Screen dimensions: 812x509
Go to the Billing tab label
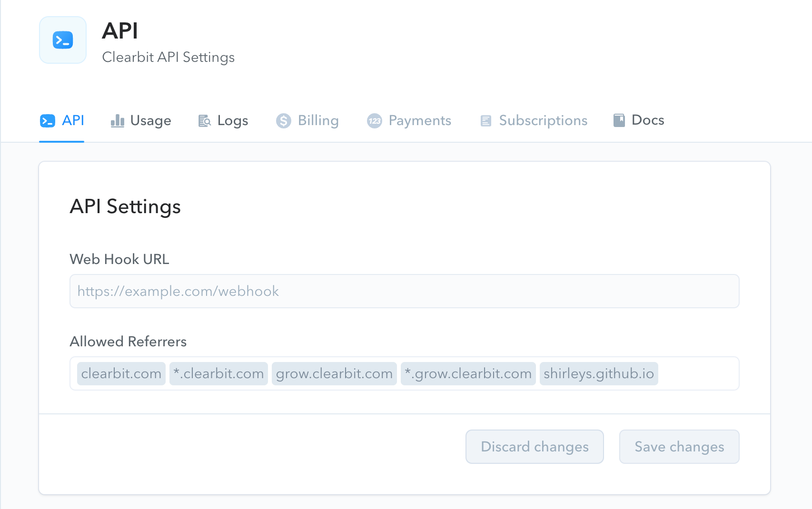(318, 121)
